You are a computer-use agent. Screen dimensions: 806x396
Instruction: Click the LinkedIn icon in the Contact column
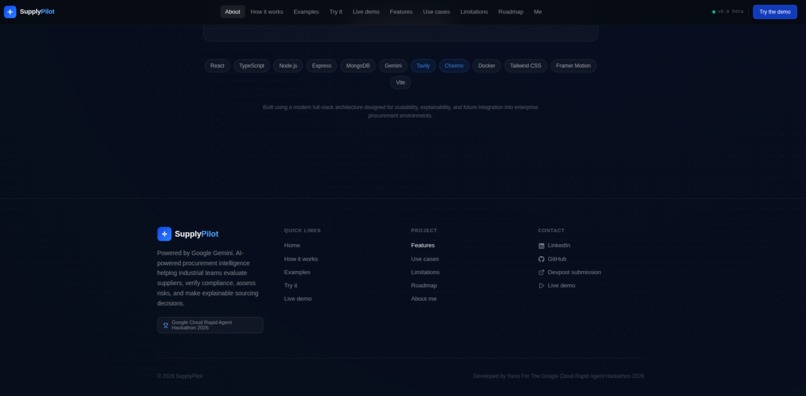pos(541,246)
